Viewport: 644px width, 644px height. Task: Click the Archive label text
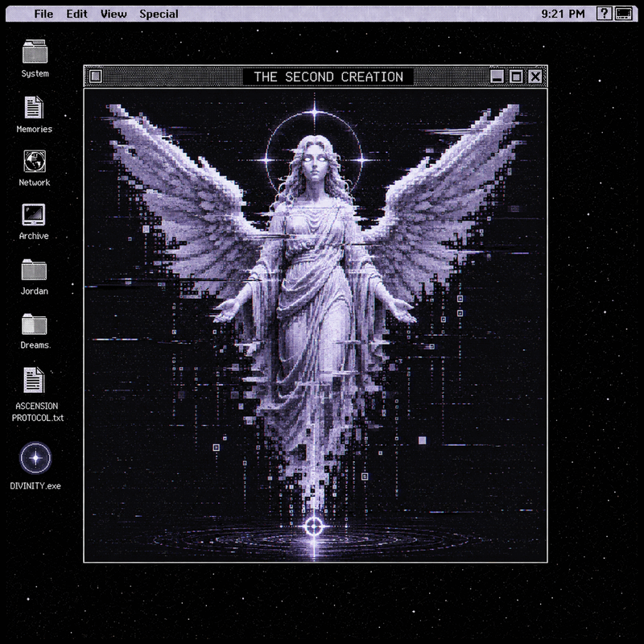coord(34,236)
